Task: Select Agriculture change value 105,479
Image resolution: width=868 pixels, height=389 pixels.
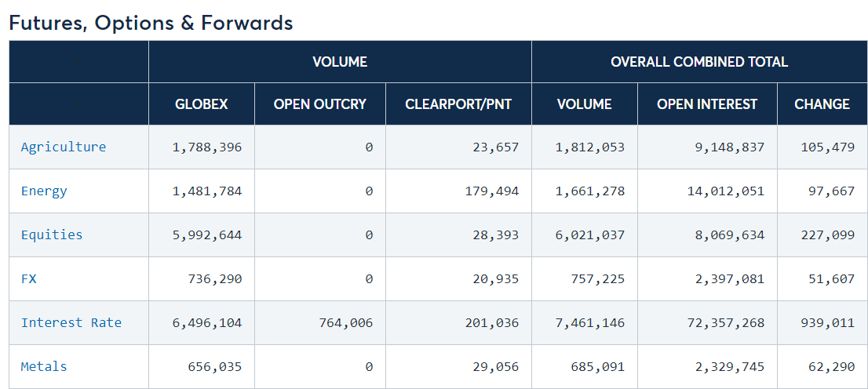Action: 828,147
